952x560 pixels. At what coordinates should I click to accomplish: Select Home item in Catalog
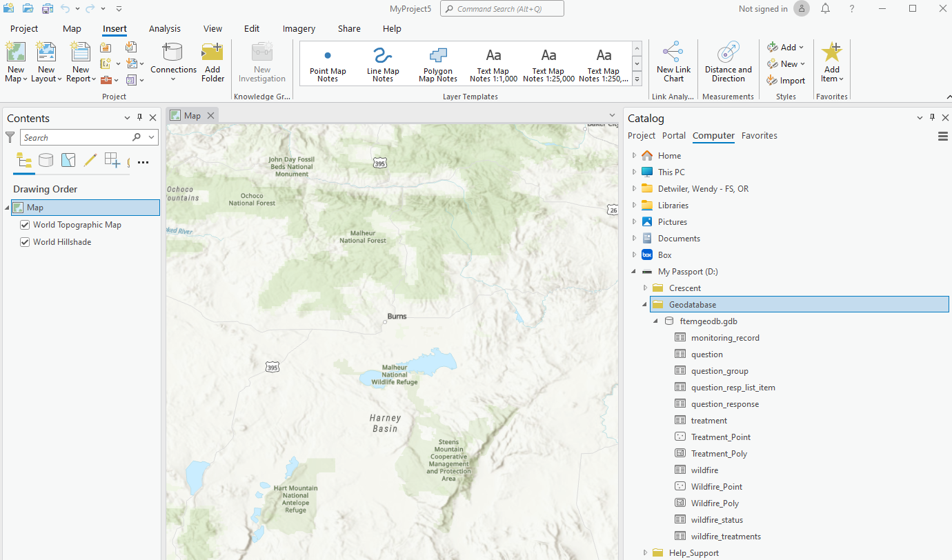[669, 155]
